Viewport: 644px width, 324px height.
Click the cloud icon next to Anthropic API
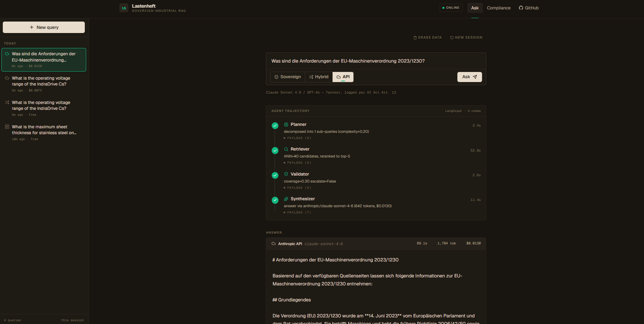tap(274, 244)
